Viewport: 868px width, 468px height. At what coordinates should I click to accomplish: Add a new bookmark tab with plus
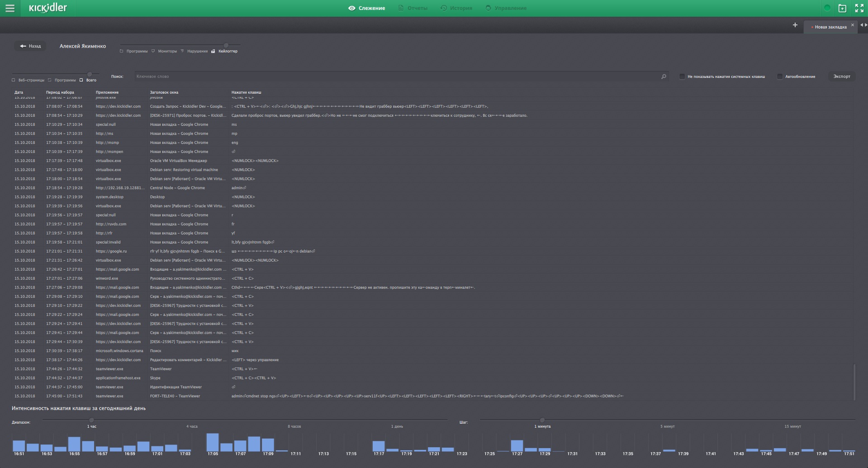pyautogui.click(x=795, y=25)
